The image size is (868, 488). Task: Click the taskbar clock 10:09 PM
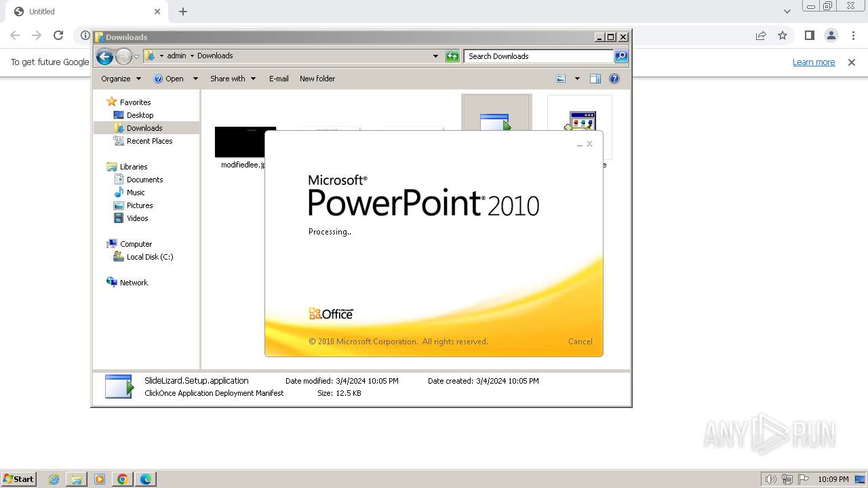point(833,479)
